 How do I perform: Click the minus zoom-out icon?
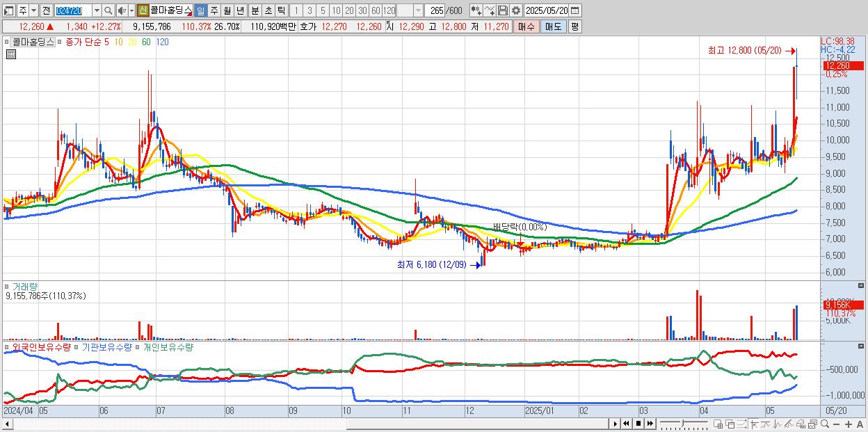(x=836, y=424)
